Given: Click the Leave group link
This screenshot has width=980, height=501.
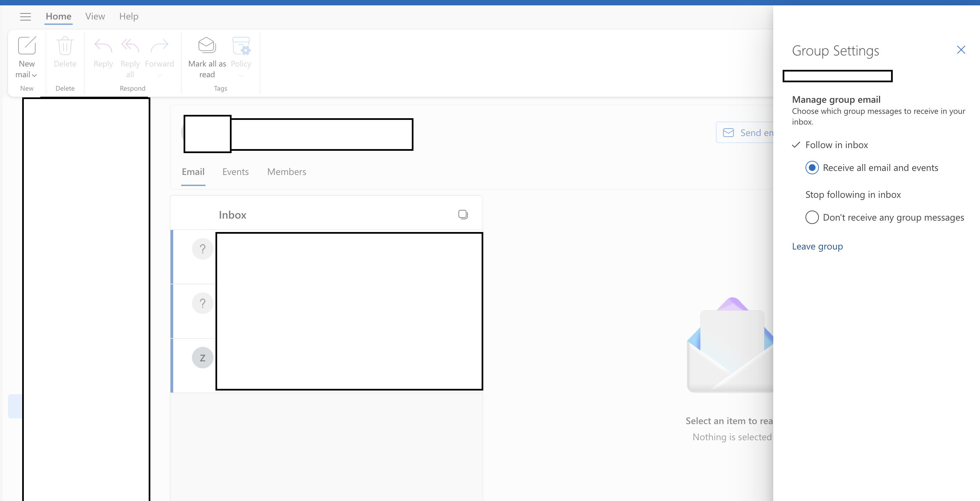Looking at the screenshot, I should [x=818, y=246].
